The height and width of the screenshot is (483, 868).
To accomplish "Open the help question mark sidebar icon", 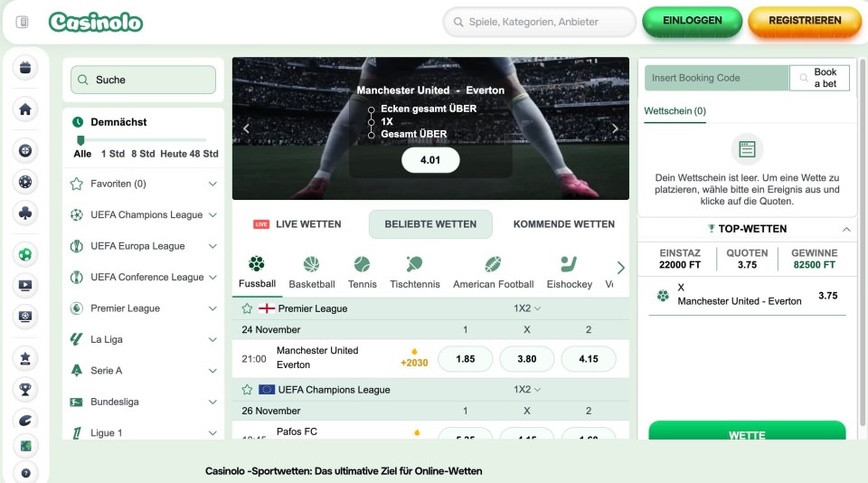I will (x=25, y=472).
